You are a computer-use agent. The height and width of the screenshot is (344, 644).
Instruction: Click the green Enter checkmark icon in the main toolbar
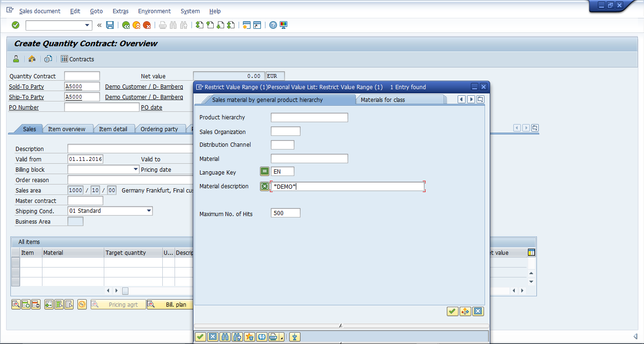coord(16,25)
